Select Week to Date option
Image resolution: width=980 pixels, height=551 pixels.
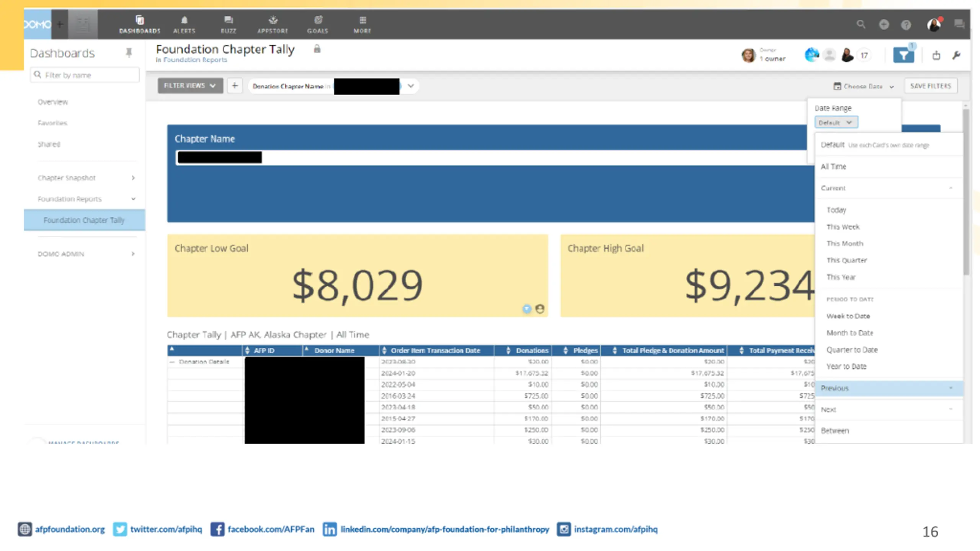(x=848, y=316)
